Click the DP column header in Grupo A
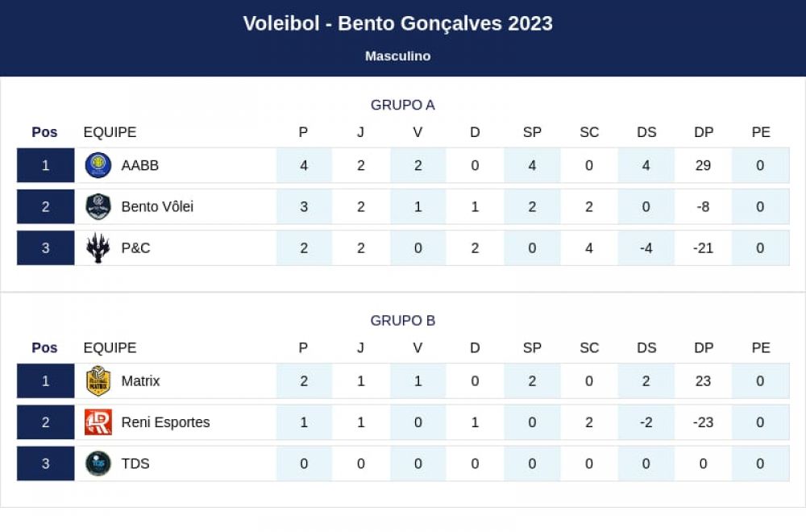 click(x=703, y=132)
